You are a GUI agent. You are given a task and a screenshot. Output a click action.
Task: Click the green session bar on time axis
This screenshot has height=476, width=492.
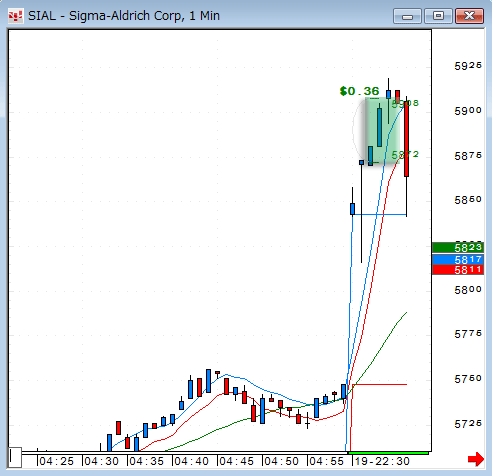pyautogui.click(x=388, y=453)
